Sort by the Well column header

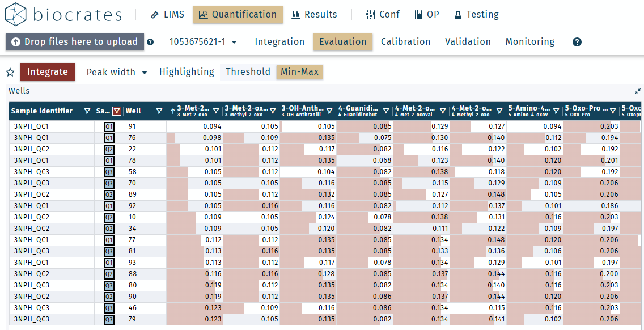click(x=133, y=111)
